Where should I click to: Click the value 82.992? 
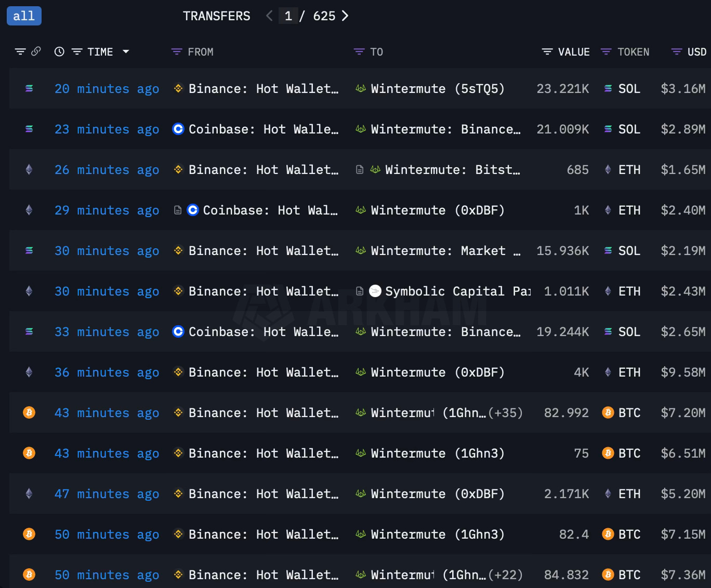click(x=567, y=413)
